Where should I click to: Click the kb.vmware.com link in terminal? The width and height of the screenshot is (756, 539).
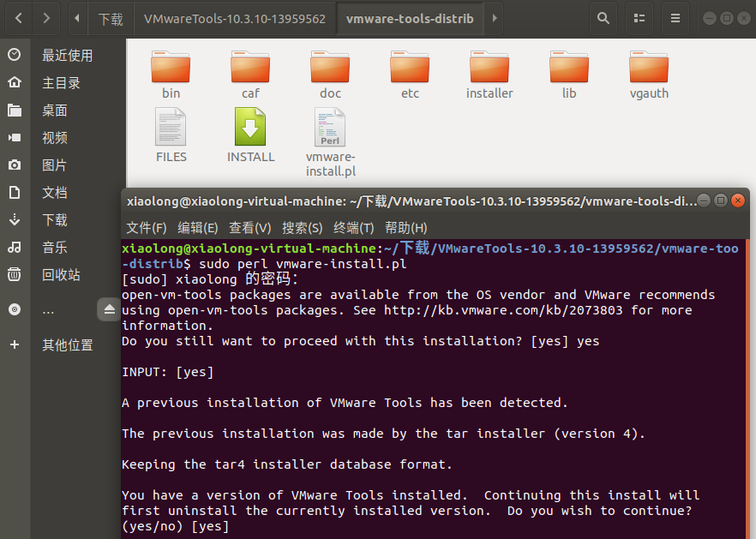(x=503, y=310)
